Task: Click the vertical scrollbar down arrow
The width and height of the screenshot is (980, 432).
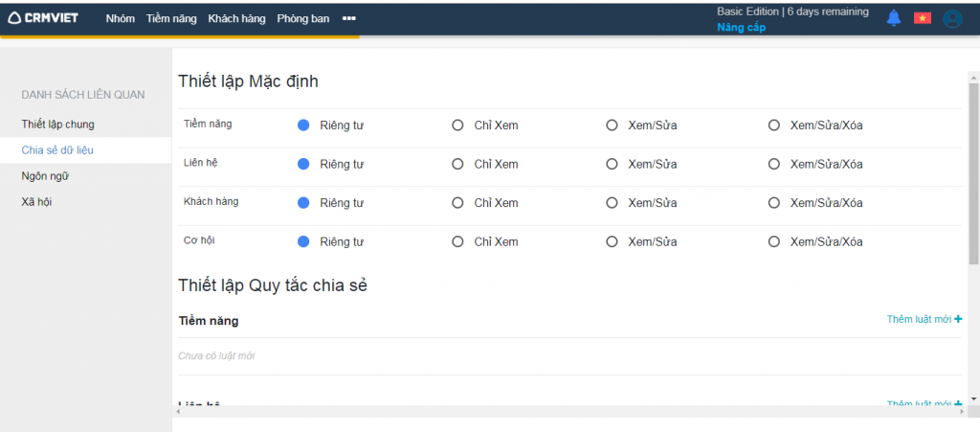Action: tap(973, 398)
